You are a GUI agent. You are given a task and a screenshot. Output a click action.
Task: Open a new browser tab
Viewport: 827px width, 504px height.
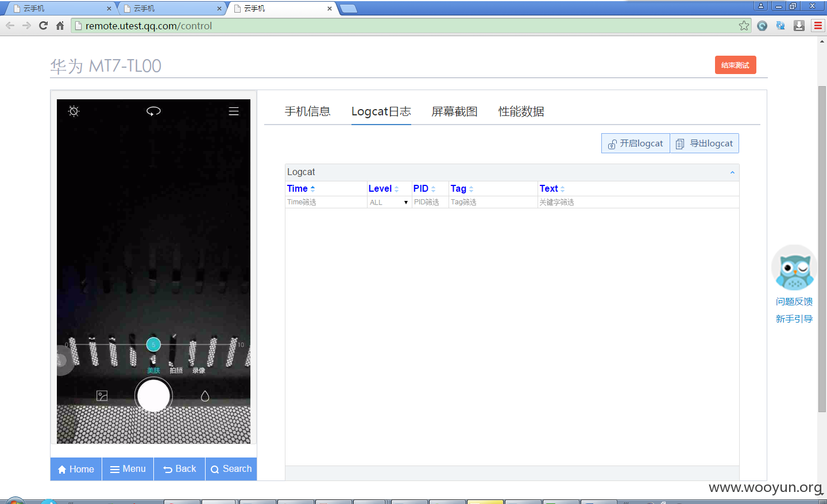[x=348, y=9]
